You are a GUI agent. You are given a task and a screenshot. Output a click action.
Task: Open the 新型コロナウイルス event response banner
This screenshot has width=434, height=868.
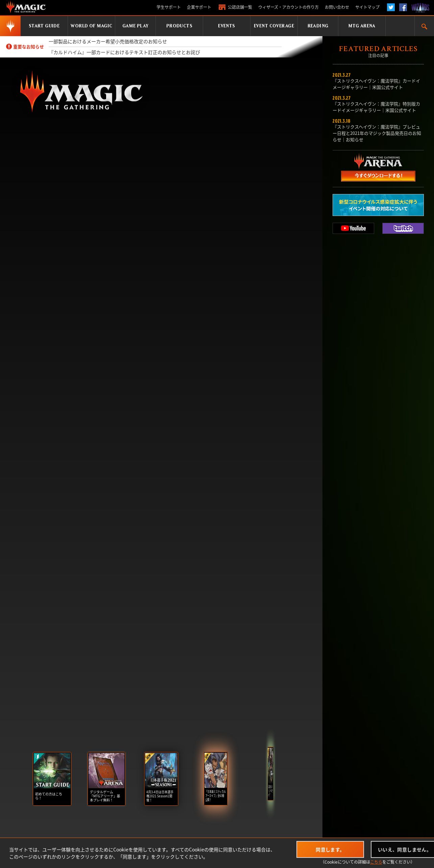[378, 205]
